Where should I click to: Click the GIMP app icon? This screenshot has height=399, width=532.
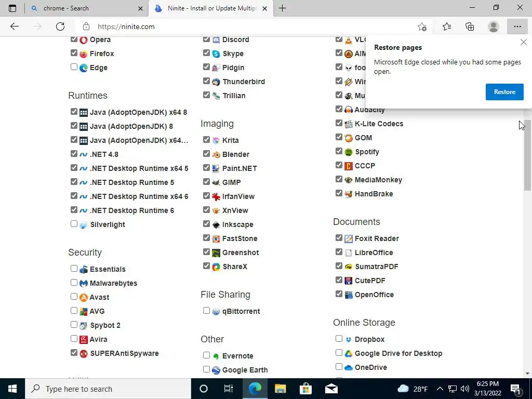(216, 182)
